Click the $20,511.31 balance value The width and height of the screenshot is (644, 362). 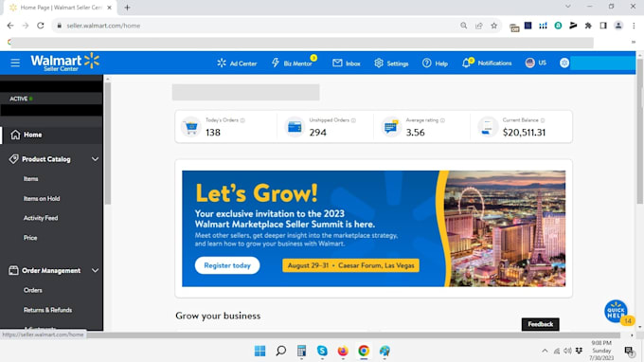point(524,133)
